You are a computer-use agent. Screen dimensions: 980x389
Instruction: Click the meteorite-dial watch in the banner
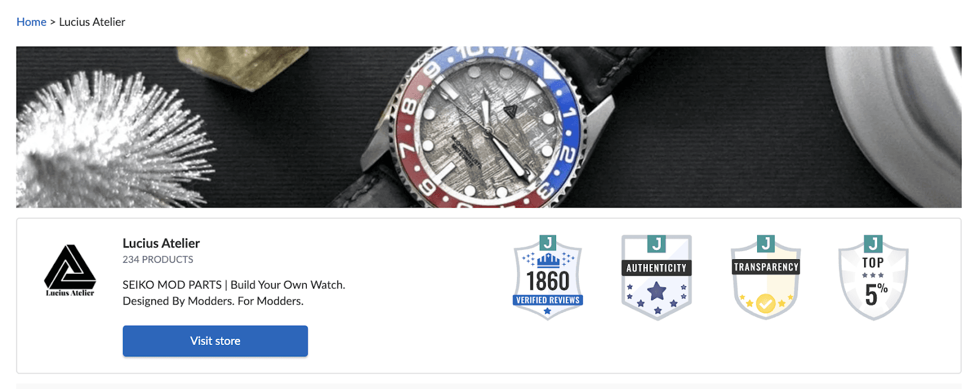pos(486,127)
